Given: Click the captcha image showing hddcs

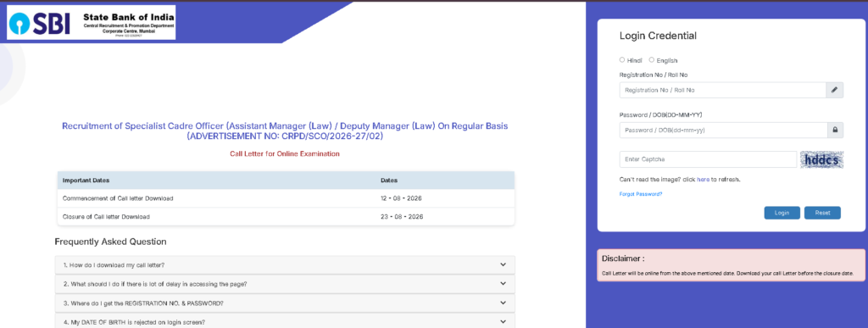Looking at the screenshot, I should pos(822,159).
